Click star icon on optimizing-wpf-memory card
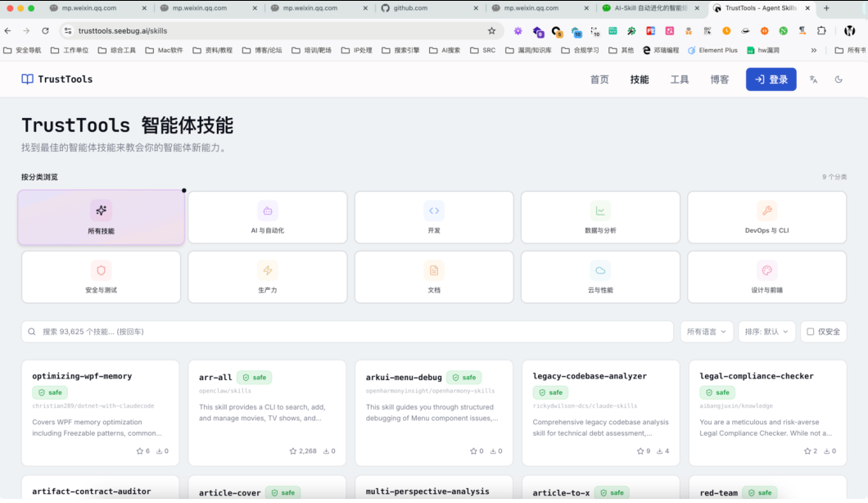This screenshot has height=503, width=868. [139, 451]
